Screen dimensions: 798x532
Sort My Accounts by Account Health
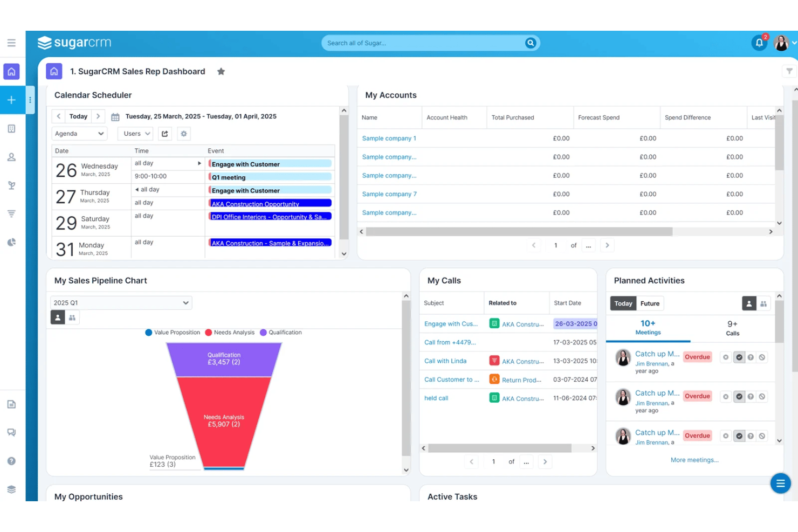(x=447, y=118)
